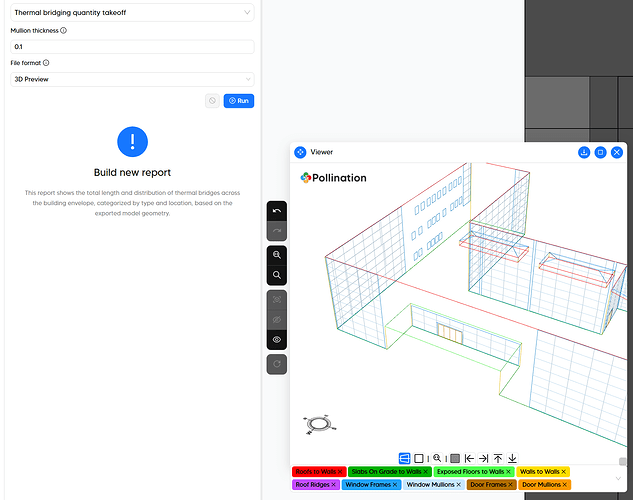The width and height of the screenshot is (633, 500).
Task: Click the gray filled square swatch
Action: (x=455, y=458)
